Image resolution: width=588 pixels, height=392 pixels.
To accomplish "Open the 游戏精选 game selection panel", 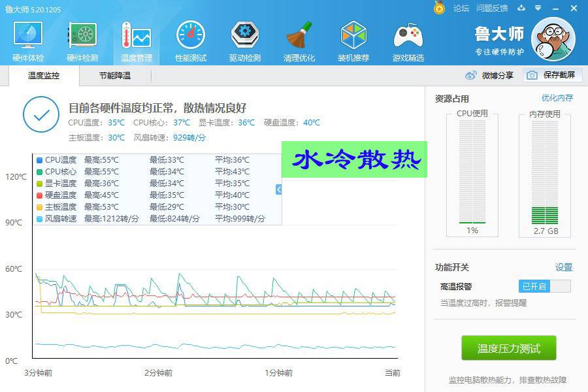I will [408, 39].
